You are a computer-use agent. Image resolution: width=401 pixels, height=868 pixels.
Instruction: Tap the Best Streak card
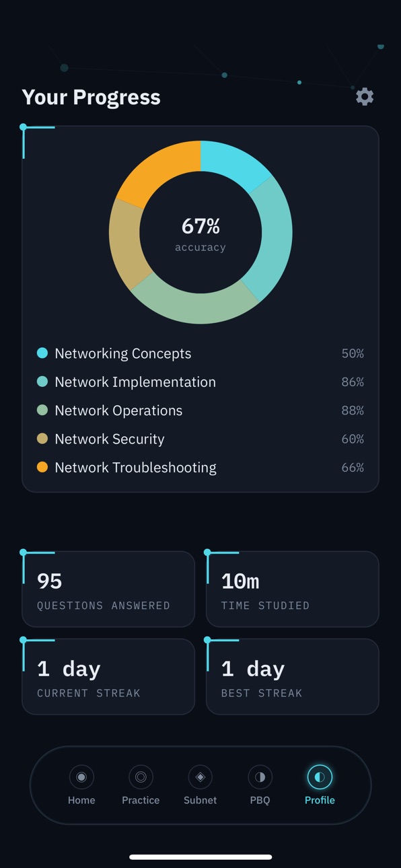pyautogui.click(x=293, y=676)
